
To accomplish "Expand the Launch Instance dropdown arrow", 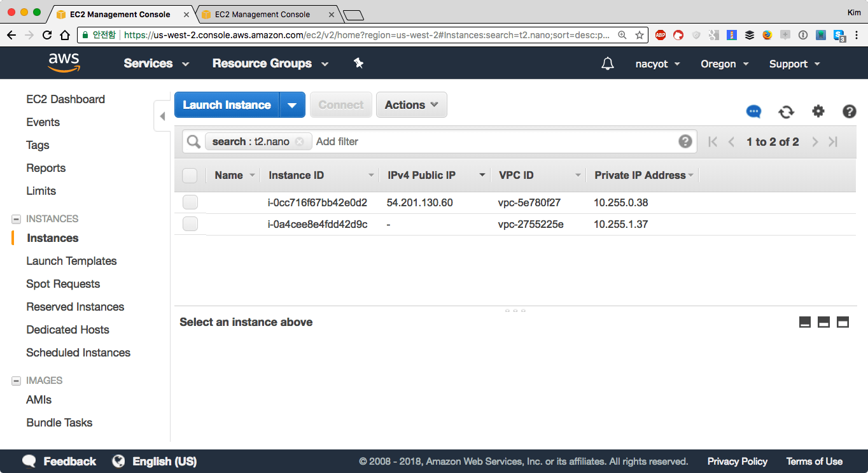I will click(292, 105).
